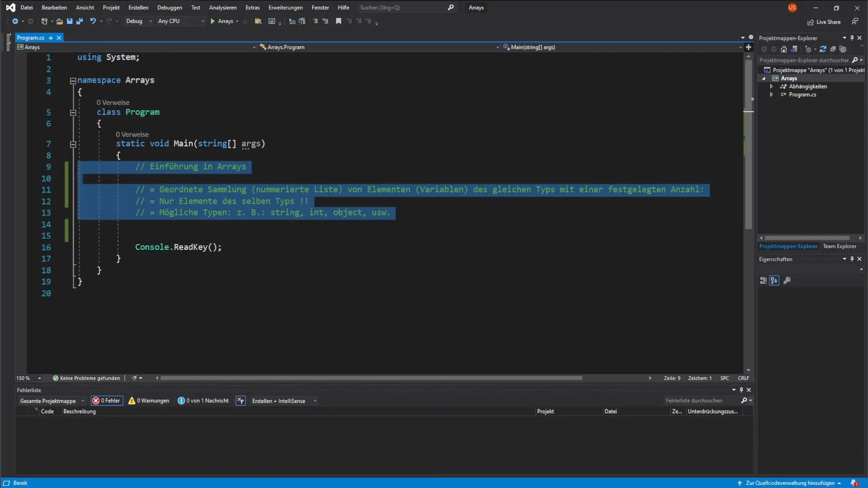
Task: Click the pending changes filter clock icon
Action: (x=808, y=49)
